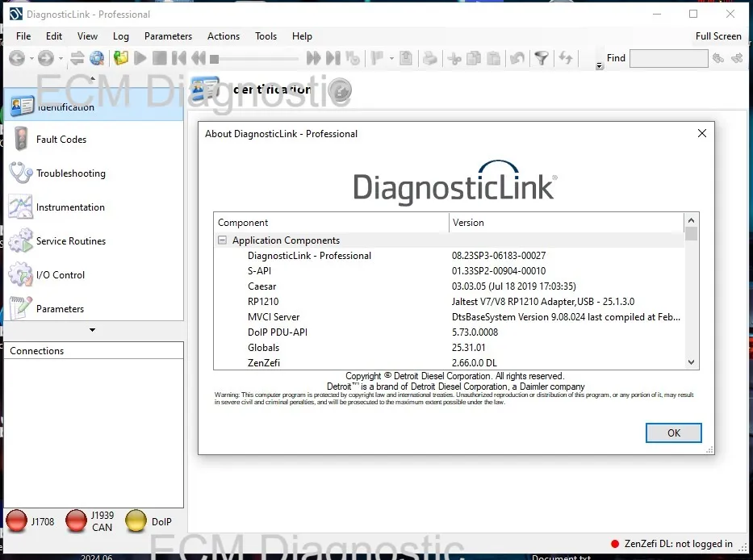Image resolution: width=753 pixels, height=560 pixels.
Task: Open the I/O Control panel icon
Action: [x=21, y=275]
